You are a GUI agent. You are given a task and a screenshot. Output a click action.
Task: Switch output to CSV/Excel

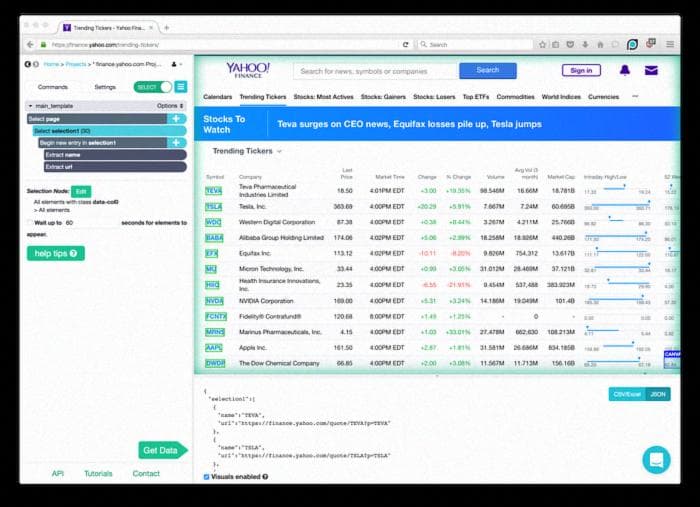click(x=627, y=394)
